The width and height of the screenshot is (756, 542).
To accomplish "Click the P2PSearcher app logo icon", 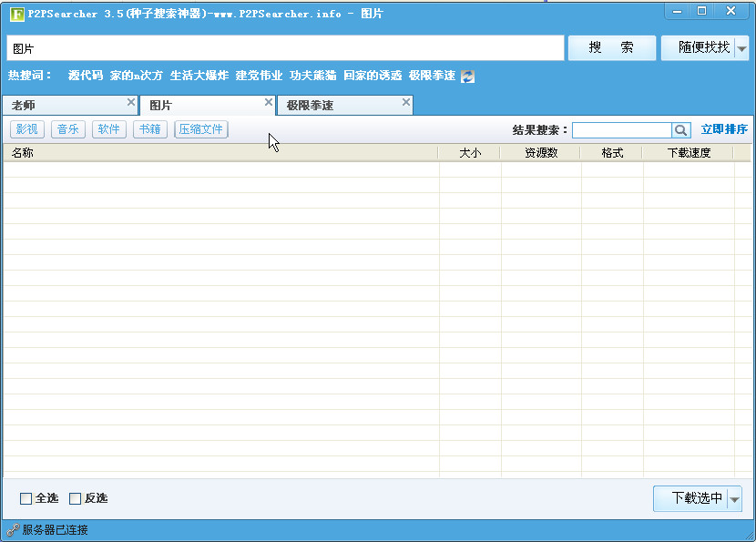I will click(17, 14).
